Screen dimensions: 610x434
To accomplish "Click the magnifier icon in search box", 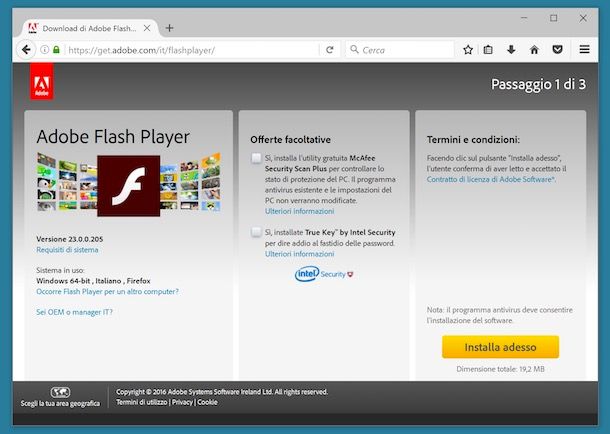I will coord(354,49).
